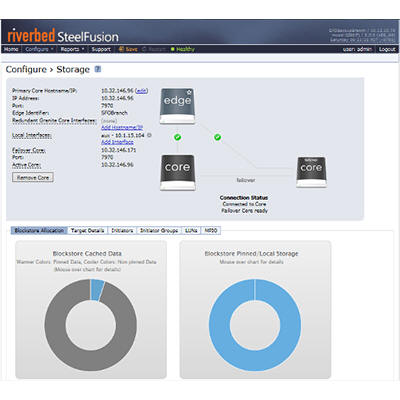Click the primary core appliance icon

point(177,172)
